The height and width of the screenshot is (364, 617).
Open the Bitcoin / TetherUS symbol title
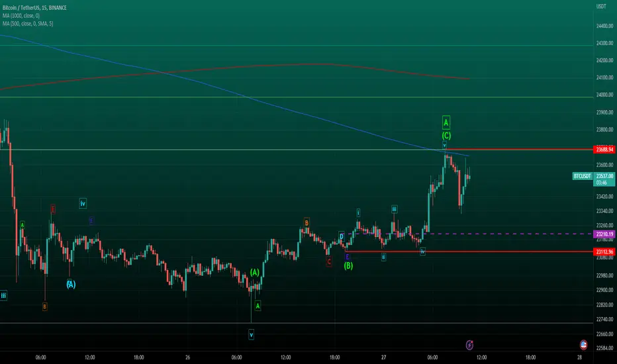point(34,8)
